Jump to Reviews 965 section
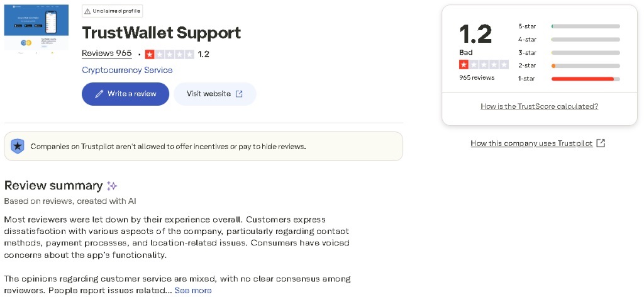The width and height of the screenshot is (644, 297). click(107, 53)
